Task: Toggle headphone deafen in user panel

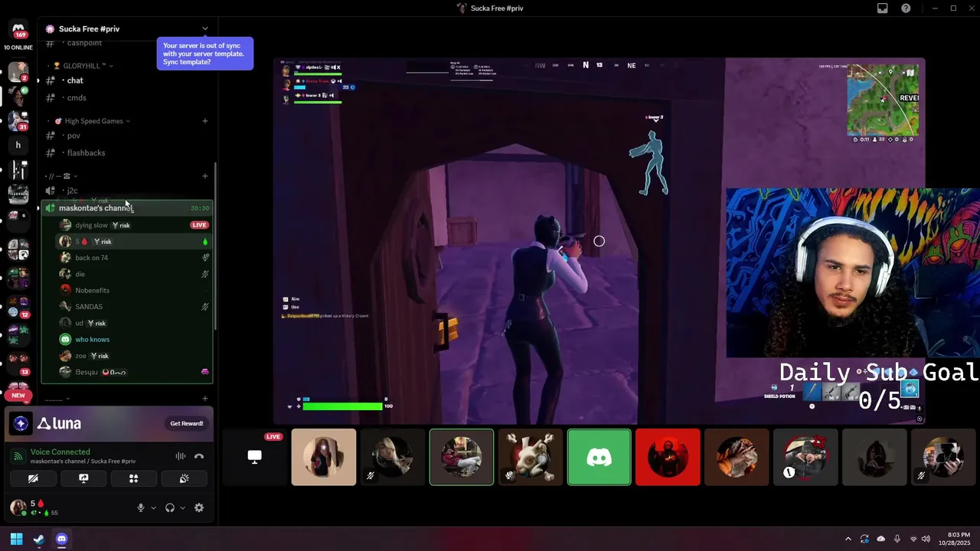Action: pyautogui.click(x=170, y=507)
